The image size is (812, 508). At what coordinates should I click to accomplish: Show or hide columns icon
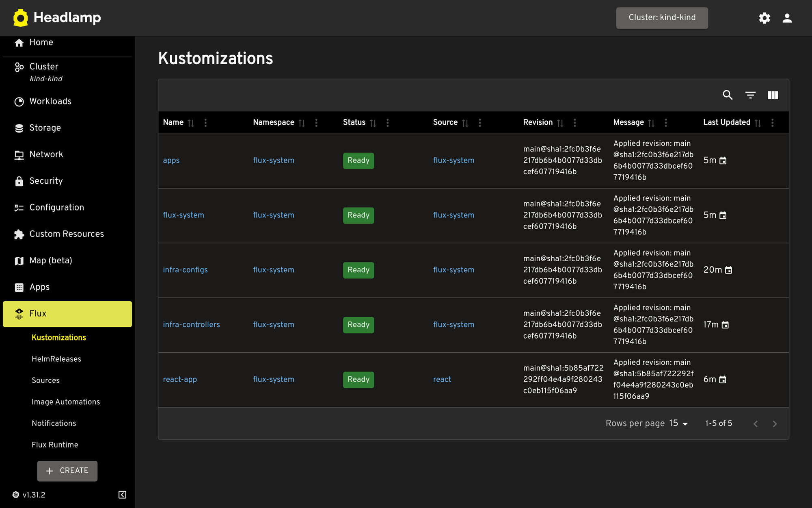pyautogui.click(x=773, y=95)
